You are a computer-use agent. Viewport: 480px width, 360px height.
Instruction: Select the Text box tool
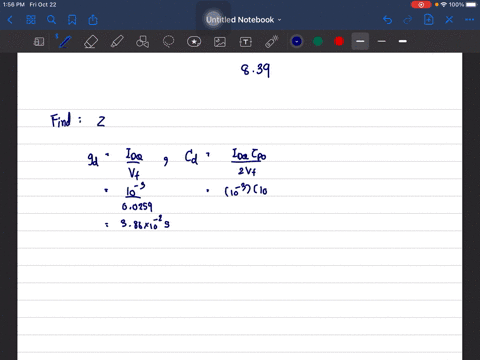246,42
